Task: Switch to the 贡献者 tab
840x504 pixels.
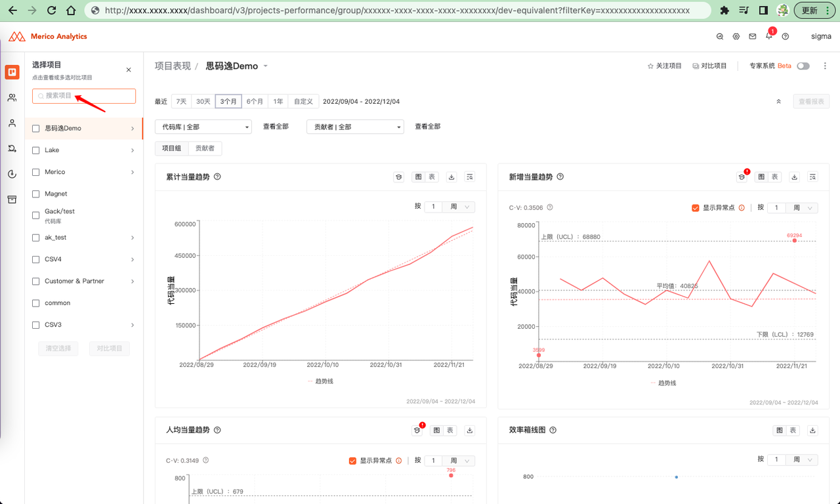Action: (205, 148)
